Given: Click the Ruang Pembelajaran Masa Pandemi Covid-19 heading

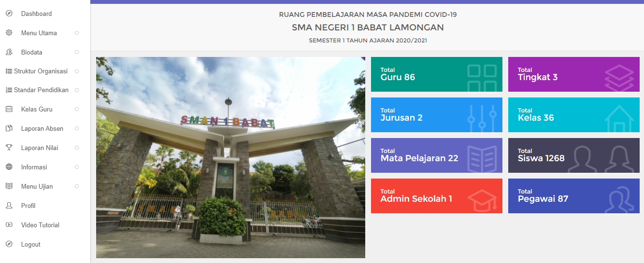Looking at the screenshot, I should coord(368,14).
